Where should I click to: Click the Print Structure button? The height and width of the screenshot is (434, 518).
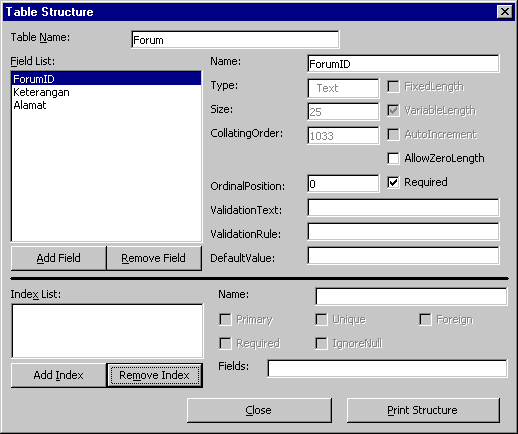[x=423, y=410]
